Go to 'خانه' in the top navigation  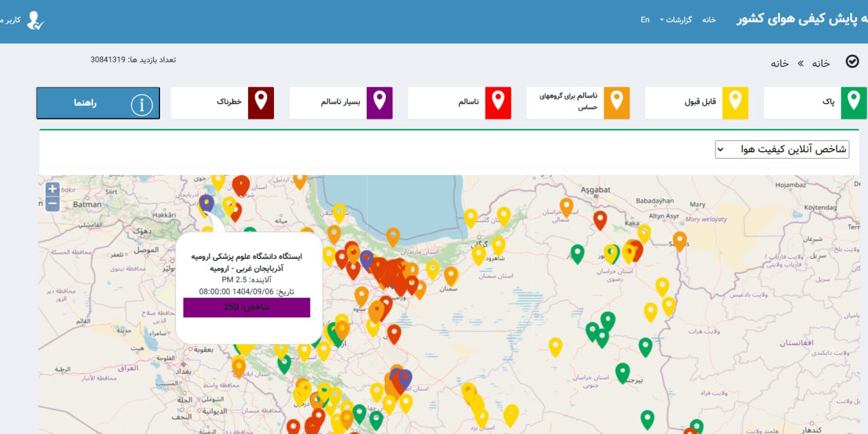click(709, 20)
